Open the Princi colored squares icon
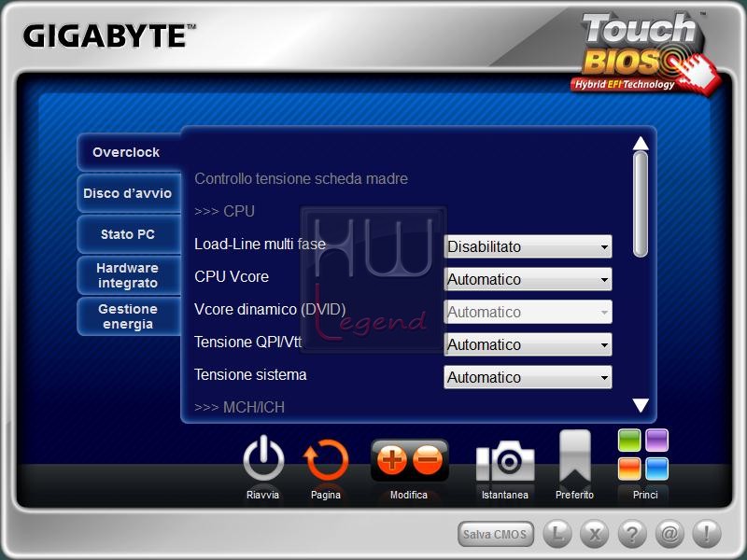Image resolution: width=747 pixels, height=560 pixels. pos(643,455)
